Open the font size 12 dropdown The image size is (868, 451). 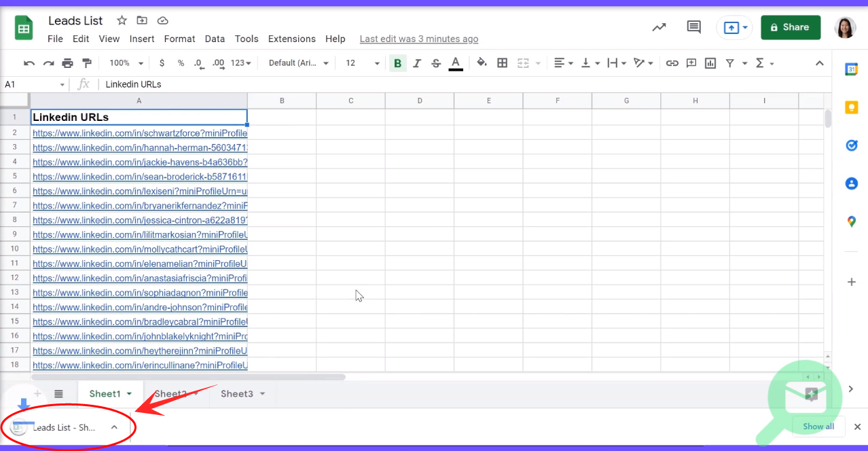coord(363,63)
